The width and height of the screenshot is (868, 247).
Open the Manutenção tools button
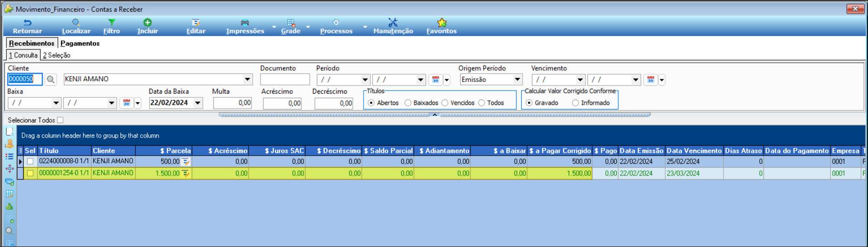[393, 27]
